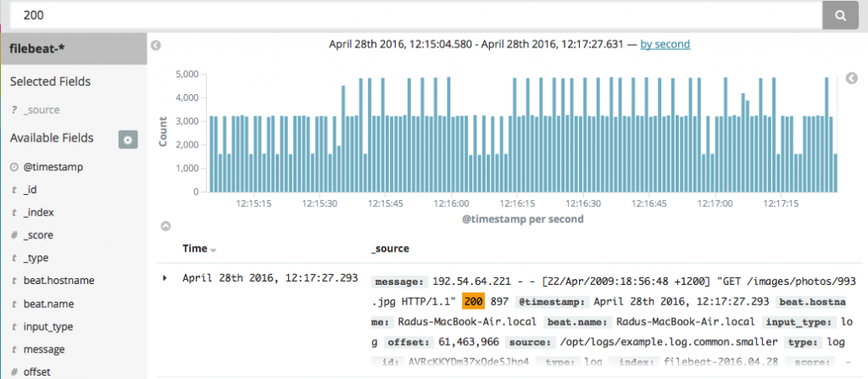The image size is (868, 379).
Task: Click the _index field entry
Action: pos(41,213)
